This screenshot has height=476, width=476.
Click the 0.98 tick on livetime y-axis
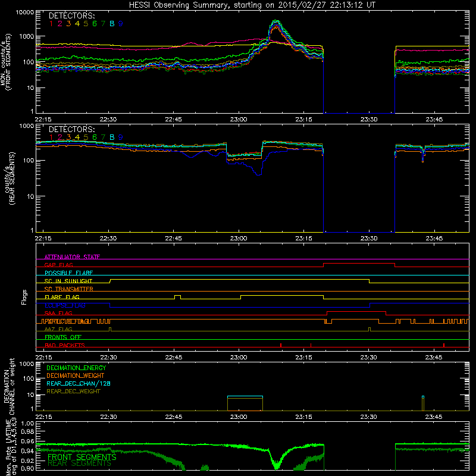pos(28,432)
